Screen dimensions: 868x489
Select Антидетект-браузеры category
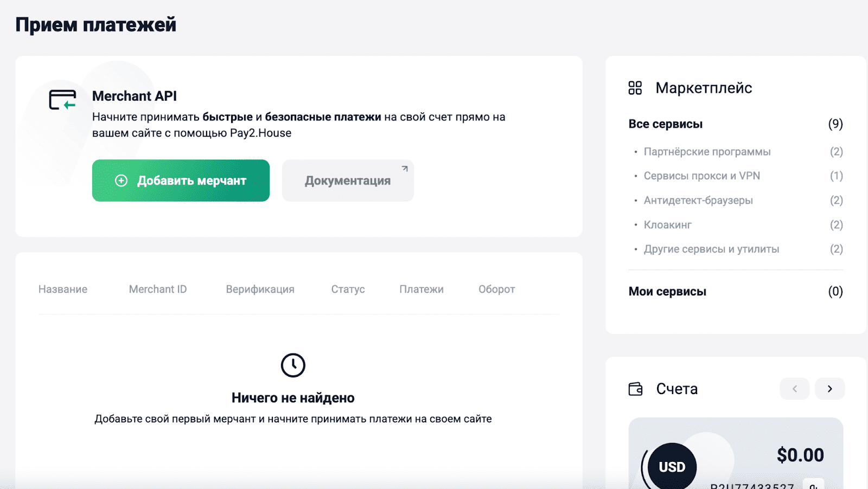click(698, 201)
